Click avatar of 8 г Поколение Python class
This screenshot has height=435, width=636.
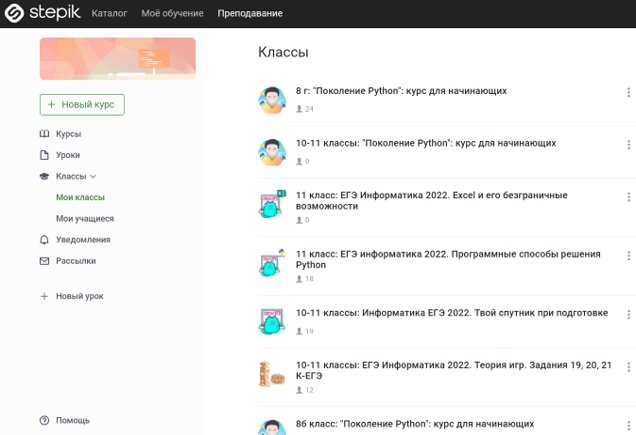(x=272, y=100)
